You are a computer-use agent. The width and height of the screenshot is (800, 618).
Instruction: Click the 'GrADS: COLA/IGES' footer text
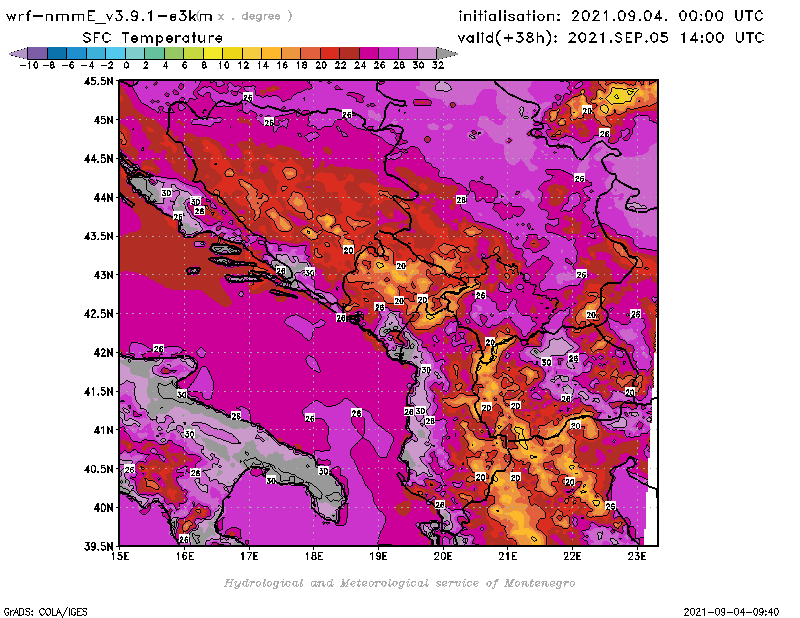click(45, 612)
